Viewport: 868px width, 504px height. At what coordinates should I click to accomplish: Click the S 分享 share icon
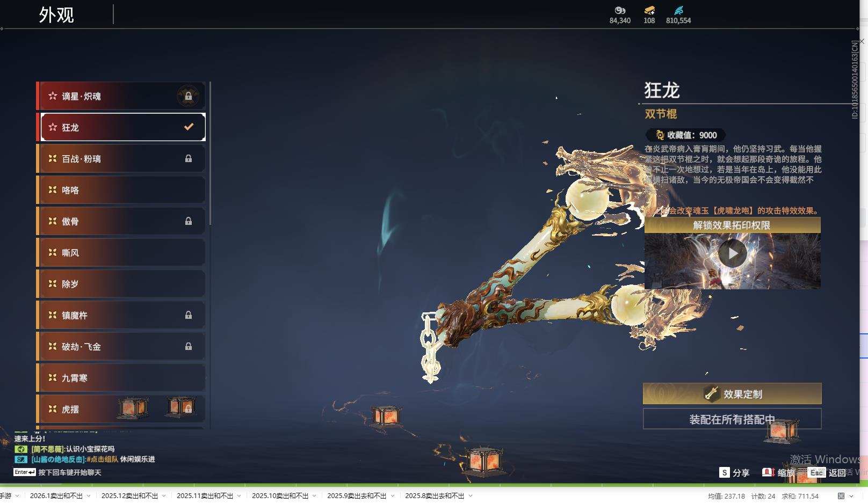point(725,472)
